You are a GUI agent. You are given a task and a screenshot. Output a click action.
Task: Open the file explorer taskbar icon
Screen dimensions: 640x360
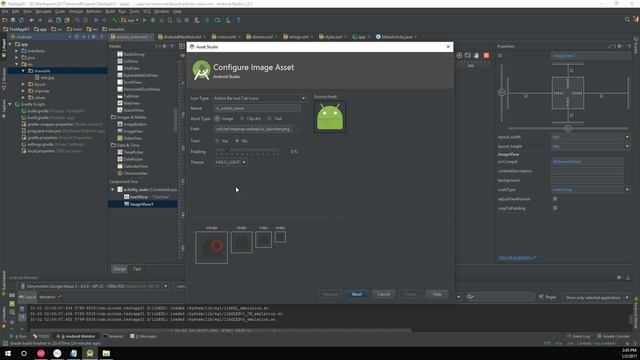pyautogui.click(x=106, y=353)
